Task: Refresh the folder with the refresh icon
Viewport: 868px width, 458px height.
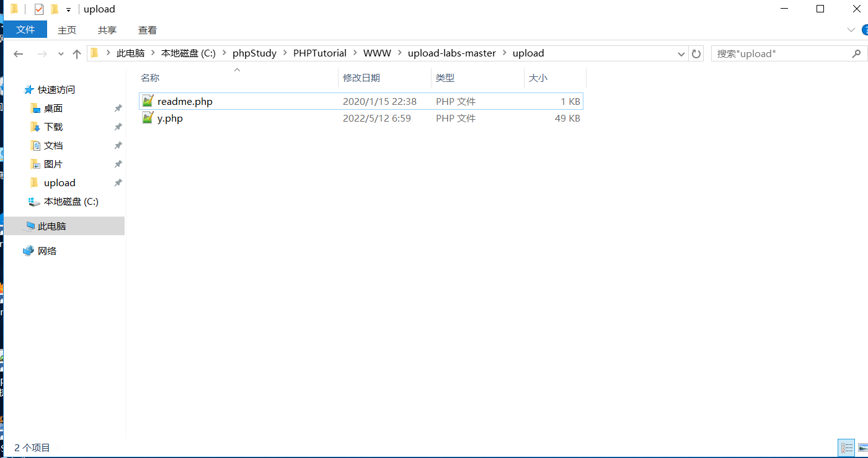Action: 696,53
